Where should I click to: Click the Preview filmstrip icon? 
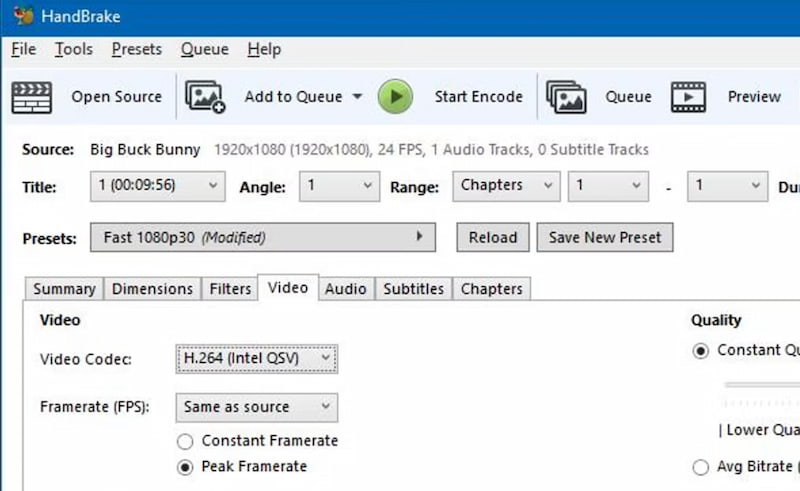click(688, 97)
